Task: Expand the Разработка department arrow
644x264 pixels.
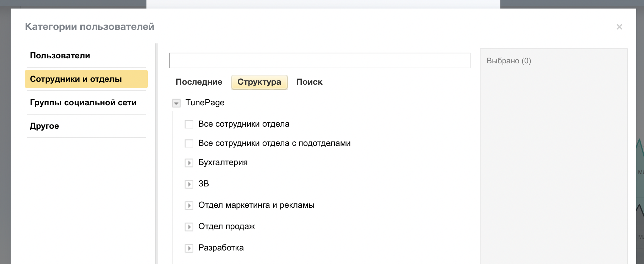Action: pos(189,248)
